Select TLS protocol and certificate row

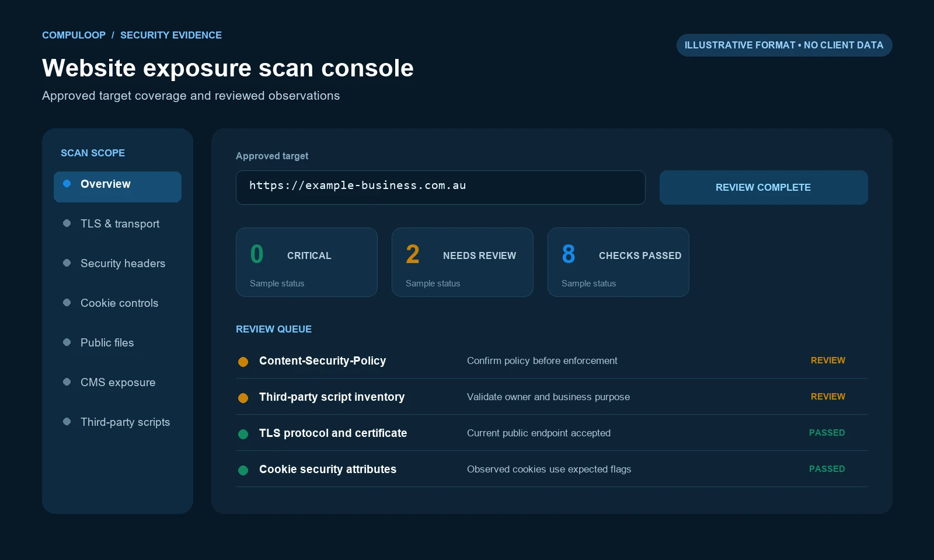pyautogui.click(x=552, y=433)
